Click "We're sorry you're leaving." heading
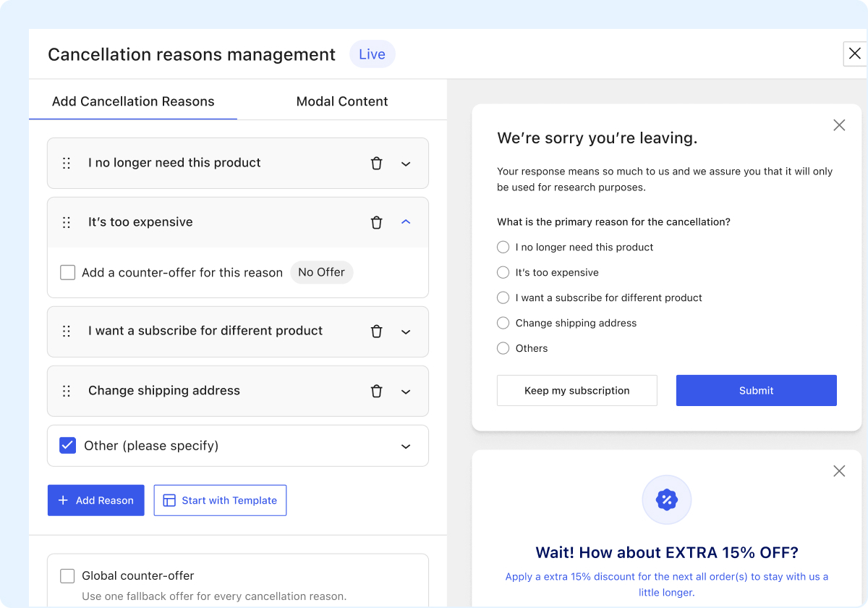This screenshot has width=868, height=608. point(597,138)
